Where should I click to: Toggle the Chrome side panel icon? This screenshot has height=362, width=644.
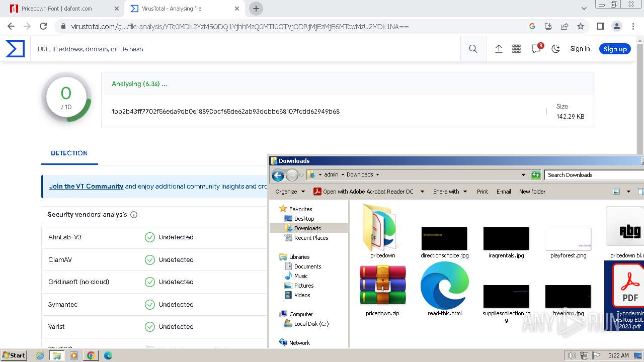coord(600,26)
